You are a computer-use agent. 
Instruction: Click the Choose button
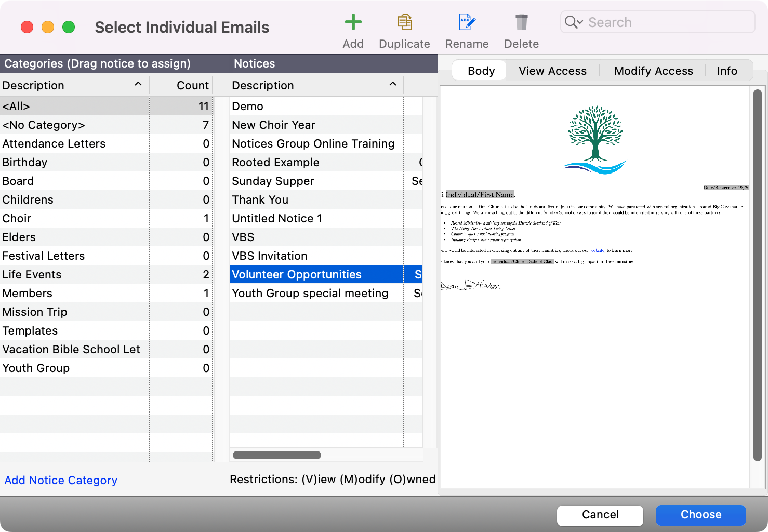click(700, 515)
